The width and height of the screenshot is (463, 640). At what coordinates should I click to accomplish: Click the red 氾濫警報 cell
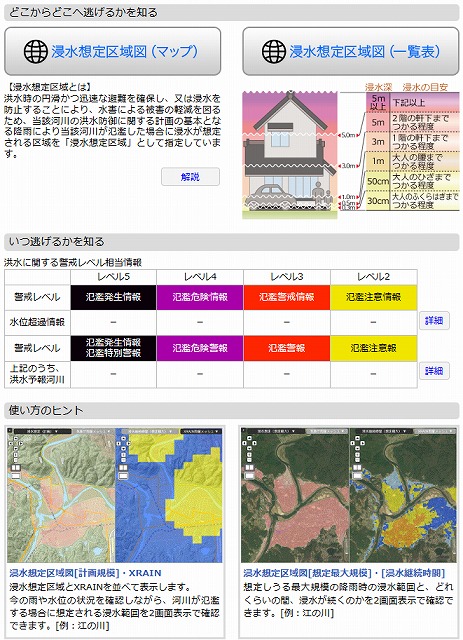click(287, 348)
